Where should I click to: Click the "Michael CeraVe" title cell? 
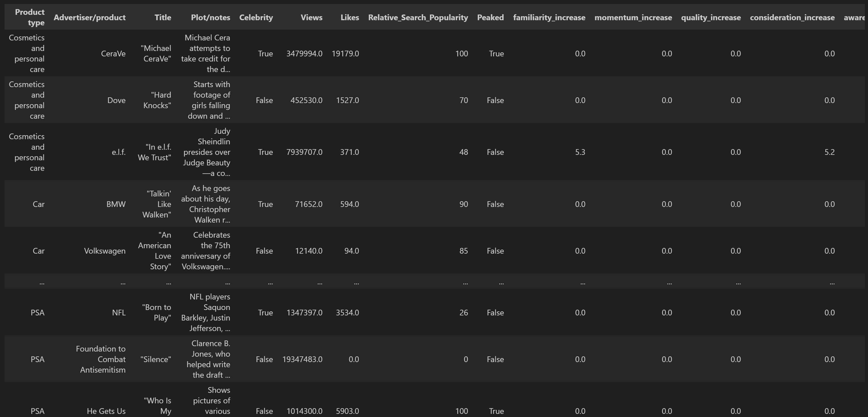tap(156, 54)
